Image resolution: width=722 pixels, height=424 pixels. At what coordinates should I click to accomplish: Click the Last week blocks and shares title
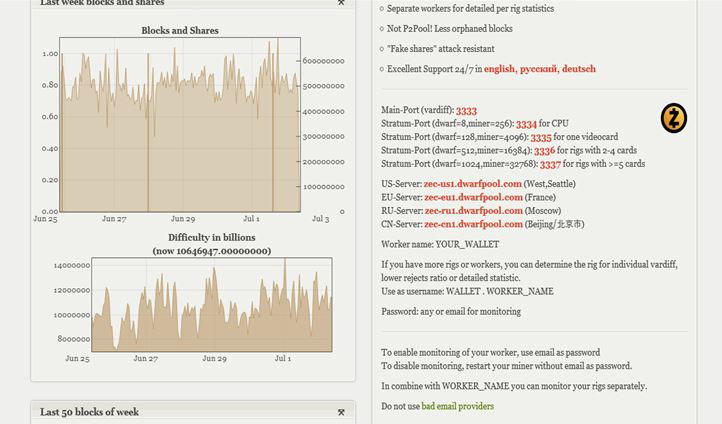point(102,3)
